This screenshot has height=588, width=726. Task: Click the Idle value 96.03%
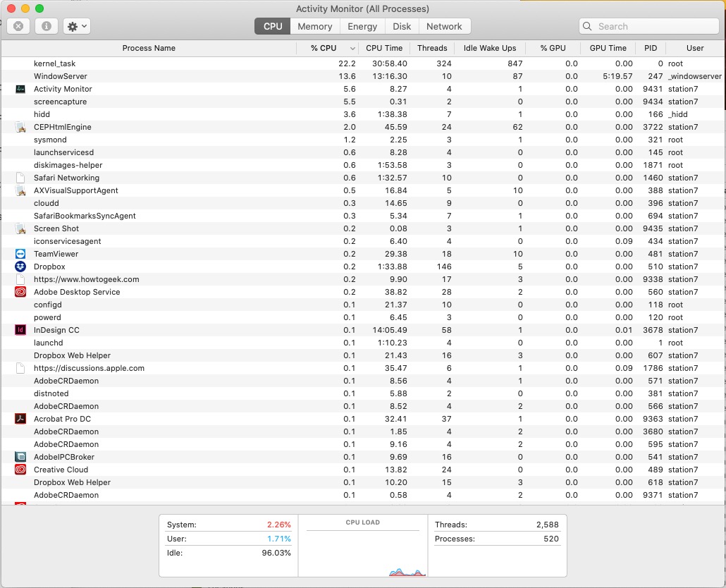[x=276, y=553]
